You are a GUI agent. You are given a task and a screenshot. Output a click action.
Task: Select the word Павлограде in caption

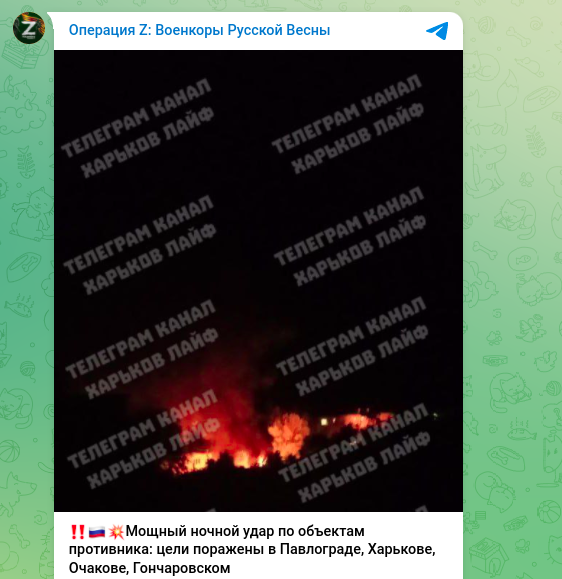coord(322,549)
